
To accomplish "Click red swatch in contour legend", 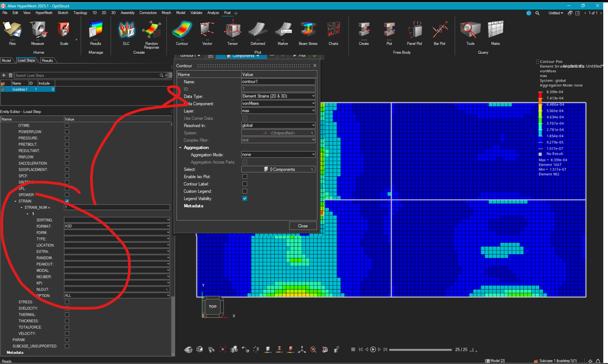I will tap(540, 95).
